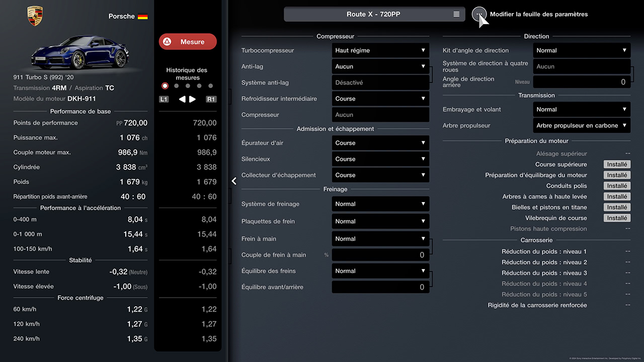The width and height of the screenshot is (644, 362).
Task: Open Plaquettes de frein dropdown
Action: pos(380,221)
